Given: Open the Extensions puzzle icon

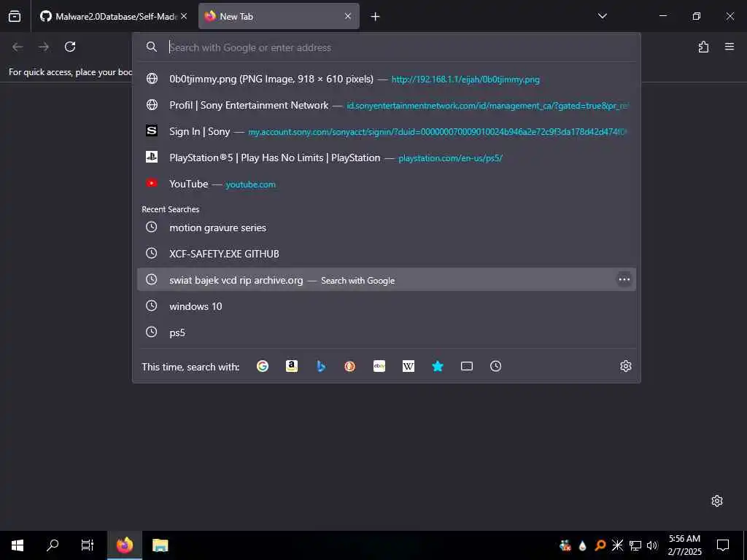Looking at the screenshot, I should click(703, 47).
